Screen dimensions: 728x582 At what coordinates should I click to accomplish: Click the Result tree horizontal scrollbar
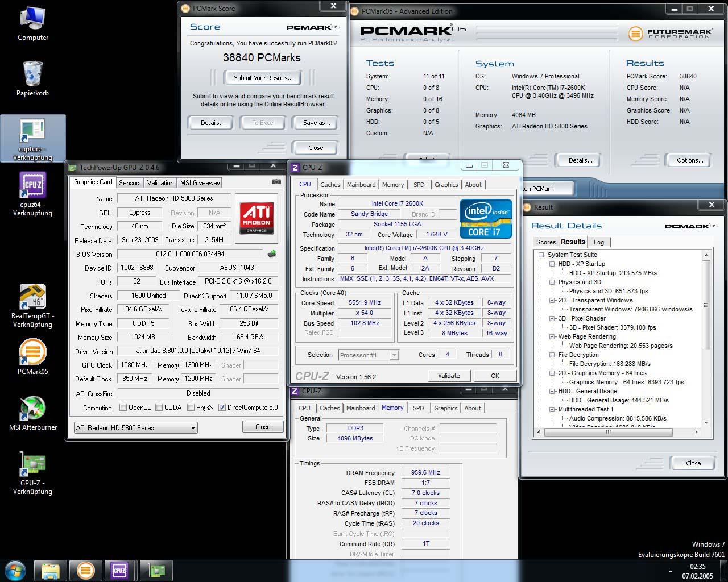pos(608,433)
